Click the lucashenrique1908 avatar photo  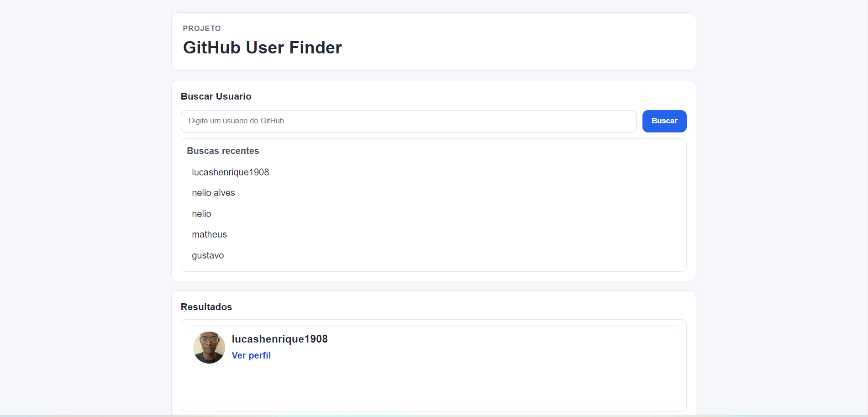(x=209, y=347)
